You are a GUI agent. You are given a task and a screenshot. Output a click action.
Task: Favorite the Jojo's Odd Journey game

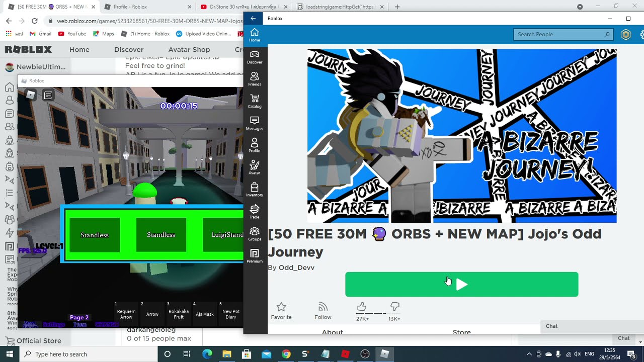281,311
